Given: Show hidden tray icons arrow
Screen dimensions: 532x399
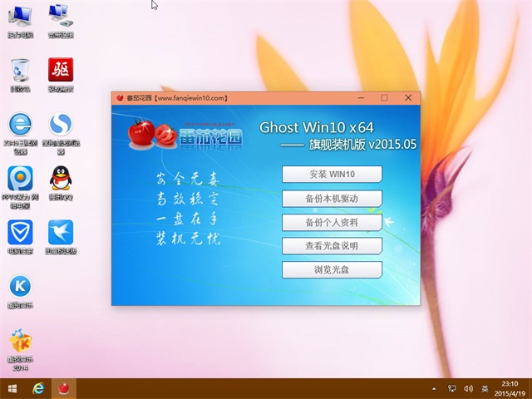Looking at the screenshot, I should (434, 389).
